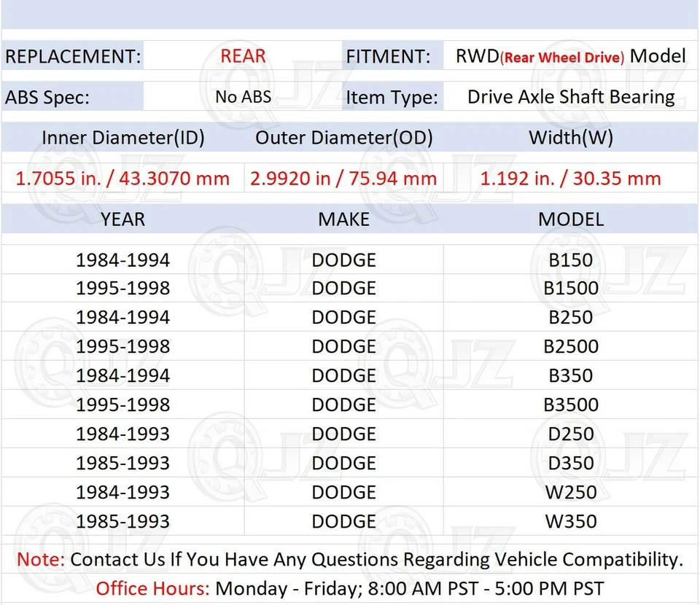
Task: Click the MAKE column header
Action: tap(343, 219)
